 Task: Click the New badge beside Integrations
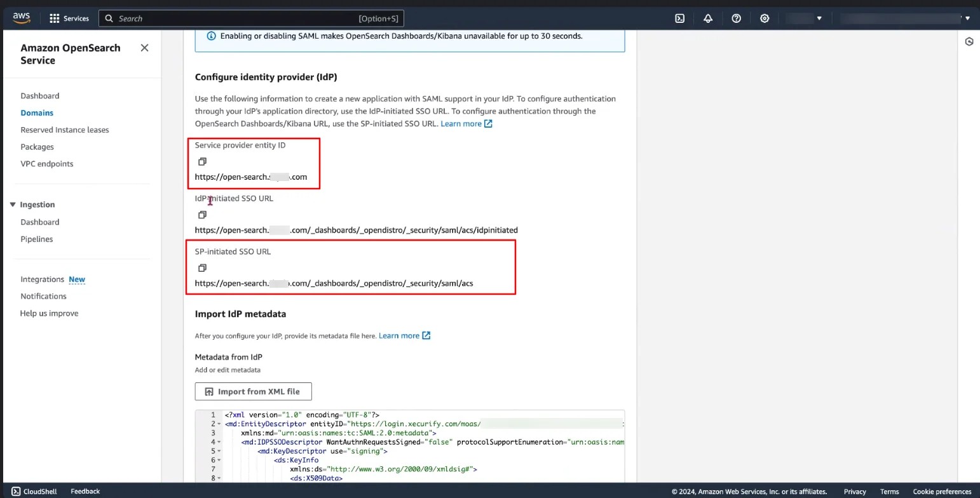(77, 279)
